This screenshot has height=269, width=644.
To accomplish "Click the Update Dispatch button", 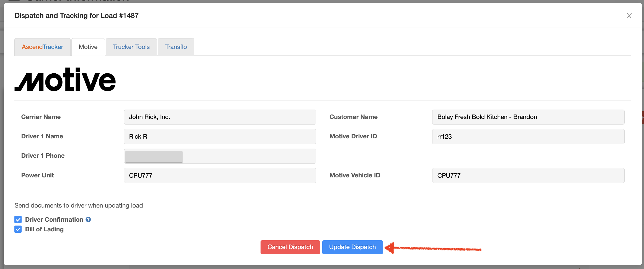I will (352, 247).
